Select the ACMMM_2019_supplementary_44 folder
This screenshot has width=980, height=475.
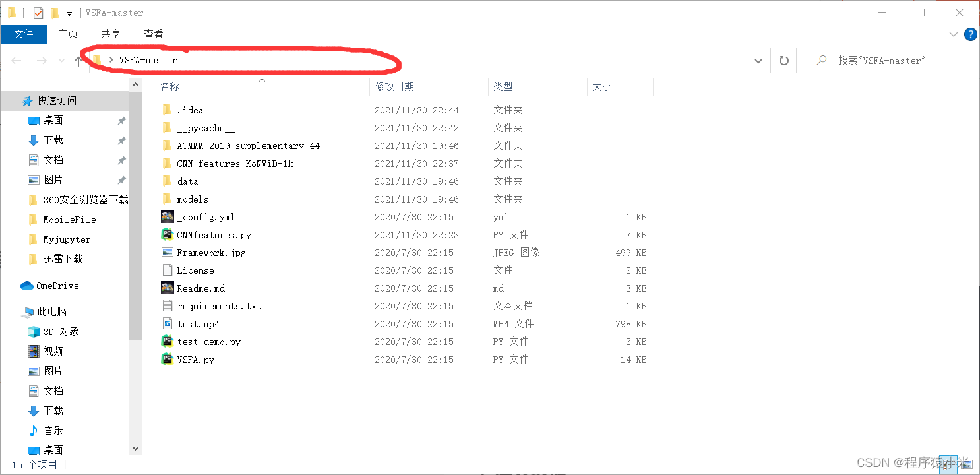coord(248,146)
